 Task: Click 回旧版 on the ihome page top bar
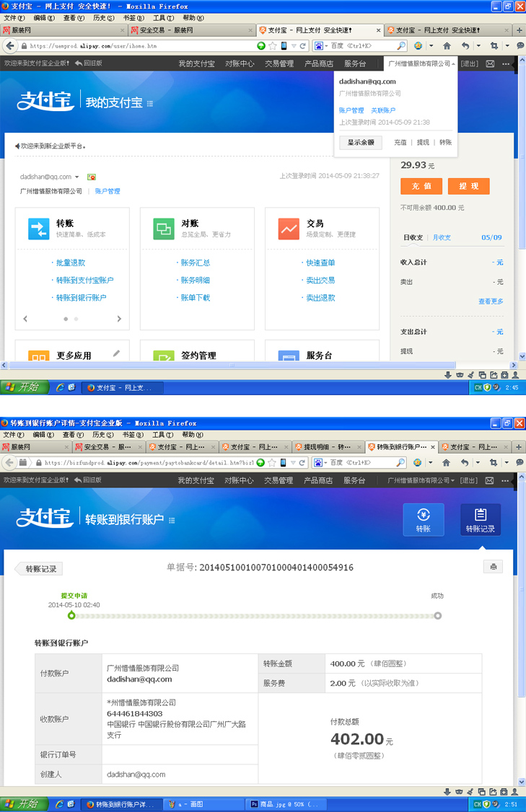coord(89,63)
